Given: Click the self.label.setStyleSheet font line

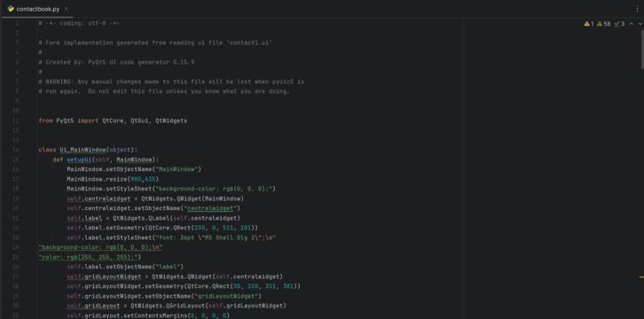Looking at the screenshot, I should (171, 237).
